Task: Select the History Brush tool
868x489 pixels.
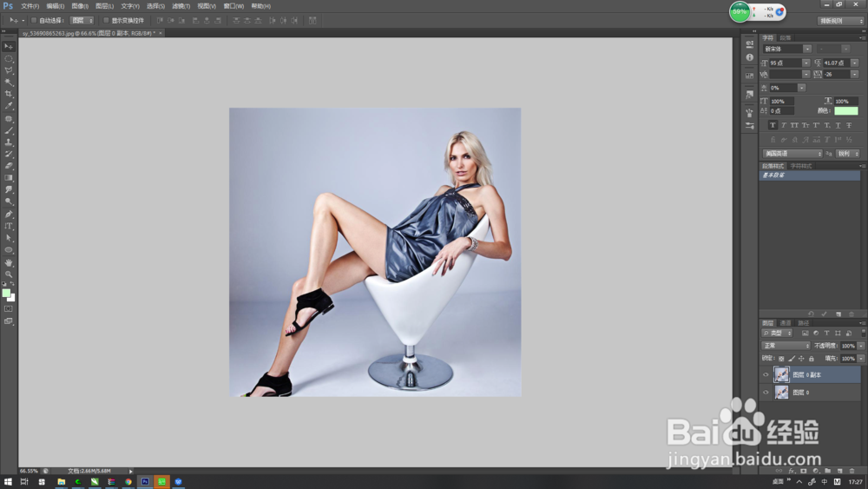Action: (9, 155)
